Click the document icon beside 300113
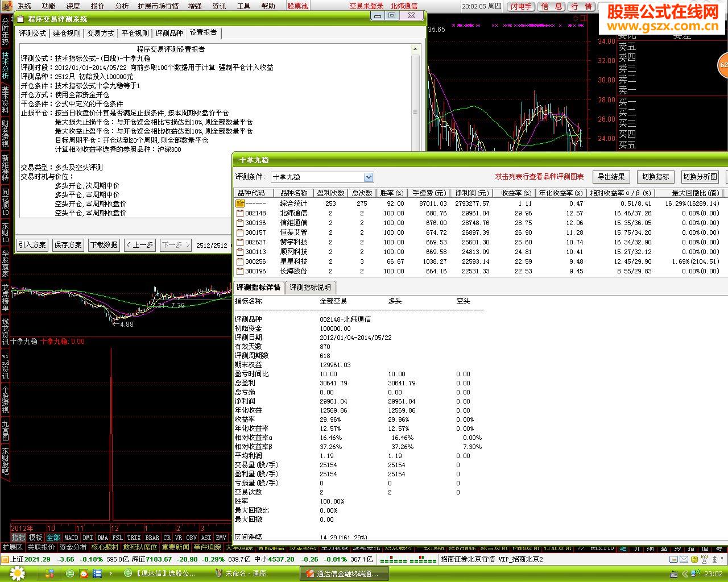This screenshot has height=582, width=728. pos(239,252)
